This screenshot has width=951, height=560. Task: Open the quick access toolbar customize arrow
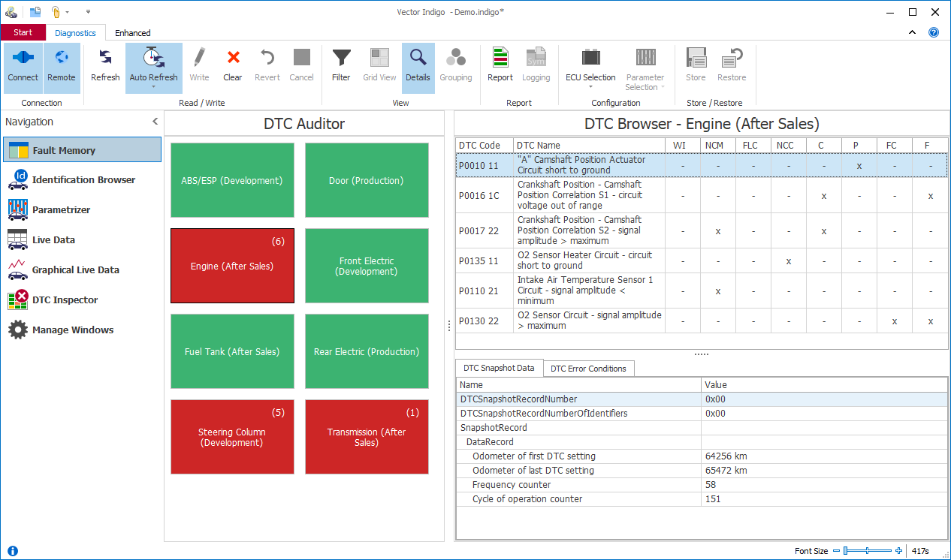coord(88,12)
